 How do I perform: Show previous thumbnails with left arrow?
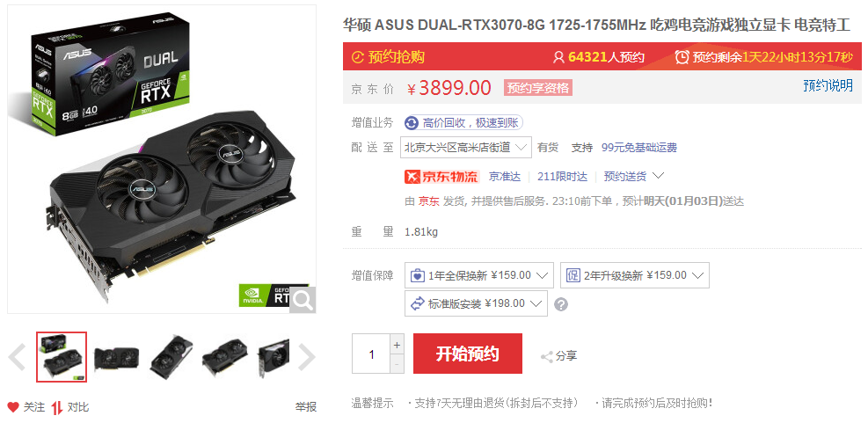tap(18, 357)
